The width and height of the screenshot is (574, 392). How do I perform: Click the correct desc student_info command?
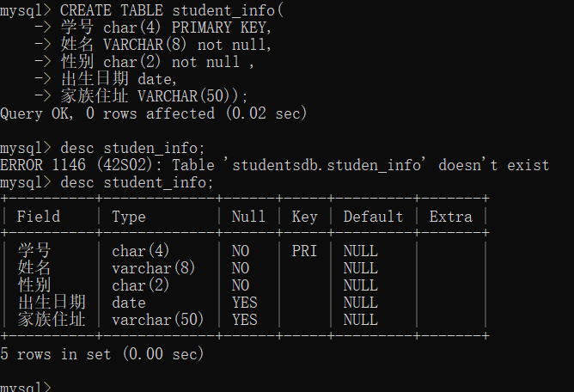click(x=136, y=182)
